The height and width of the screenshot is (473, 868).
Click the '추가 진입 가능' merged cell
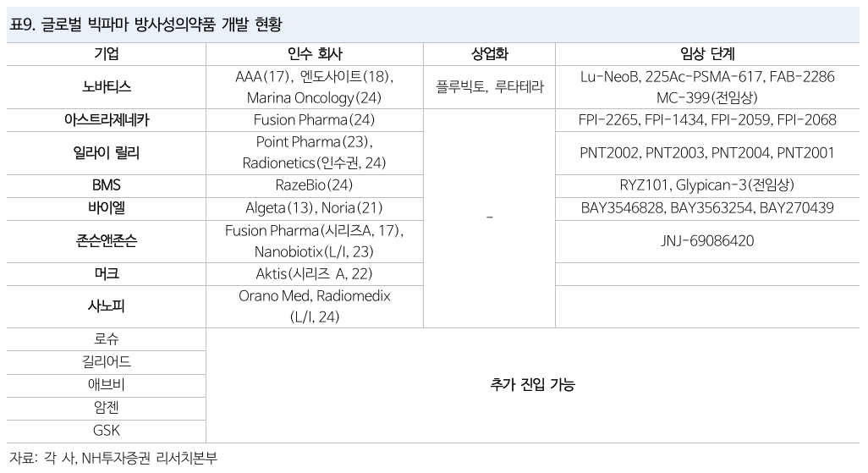point(533,385)
